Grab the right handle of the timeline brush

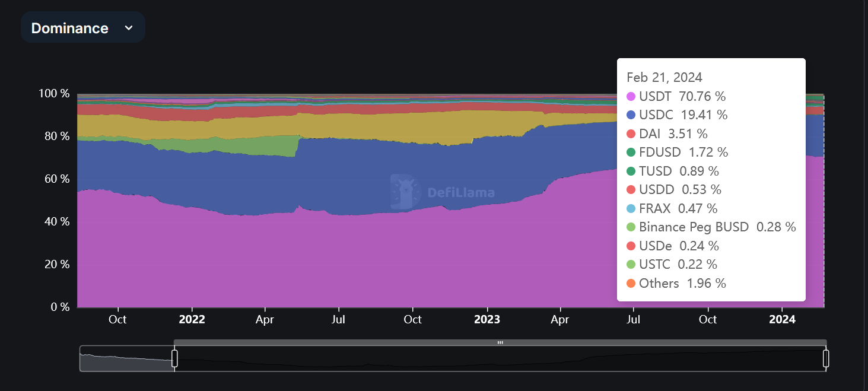pos(825,358)
